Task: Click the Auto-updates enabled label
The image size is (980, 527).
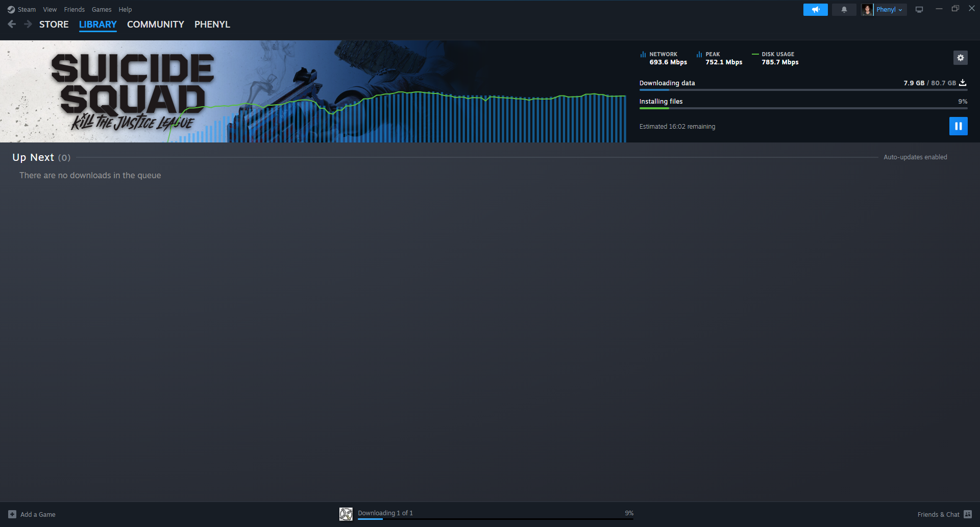Action: 915,157
